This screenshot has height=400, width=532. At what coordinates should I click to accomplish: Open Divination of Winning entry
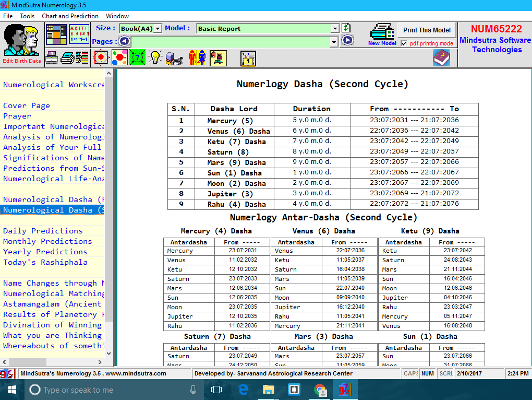pos(52,325)
